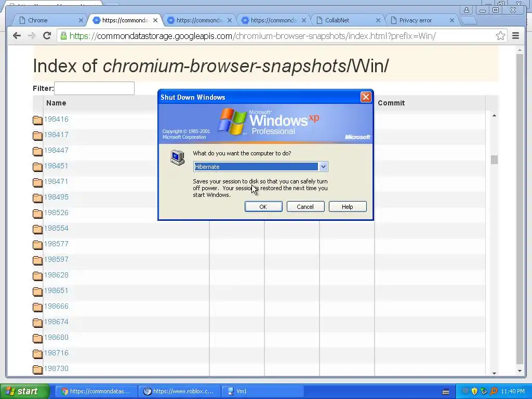Open the Hibernate action dropdown
Image resolution: width=532 pixels, height=399 pixels.
point(323,167)
